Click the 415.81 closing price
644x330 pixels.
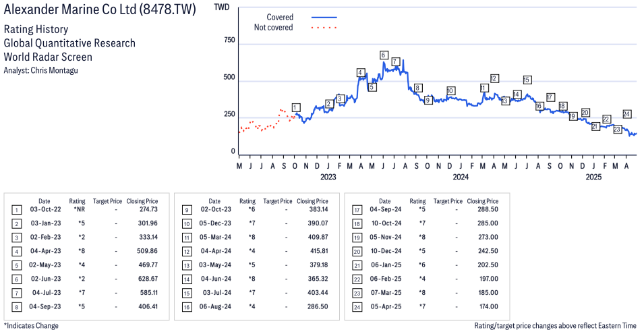click(x=319, y=251)
